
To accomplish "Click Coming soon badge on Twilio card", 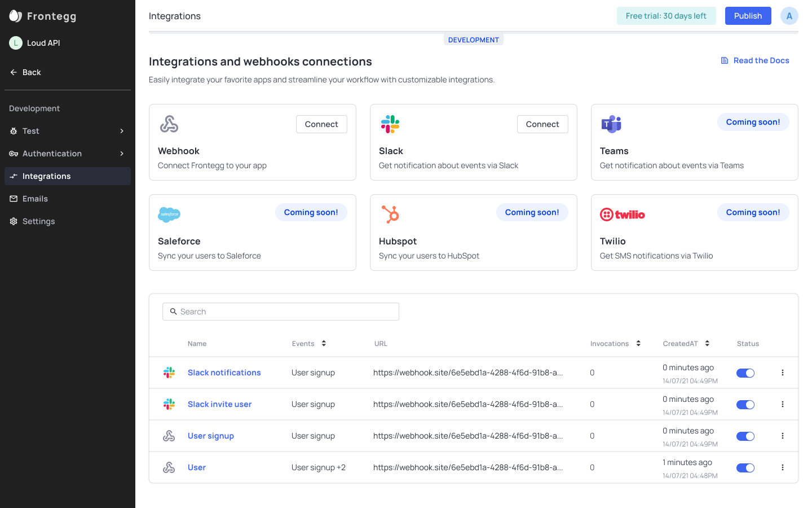I will [x=753, y=212].
